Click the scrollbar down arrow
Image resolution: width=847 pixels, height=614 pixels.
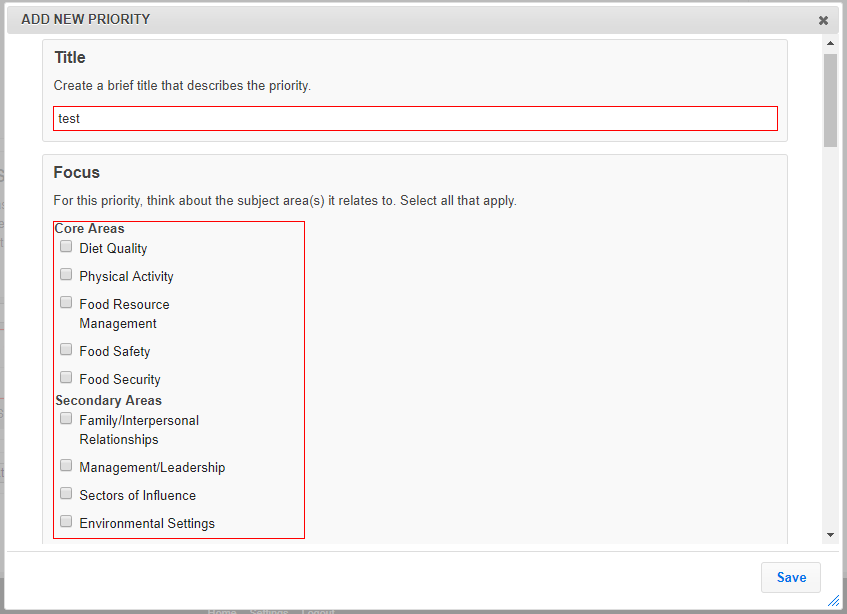click(x=830, y=535)
